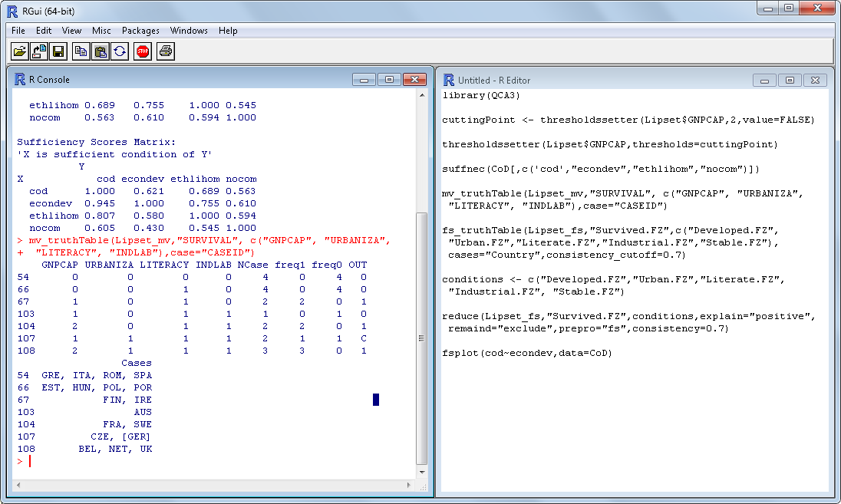Open the Packages menu
This screenshot has width=841, height=504.
click(140, 31)
